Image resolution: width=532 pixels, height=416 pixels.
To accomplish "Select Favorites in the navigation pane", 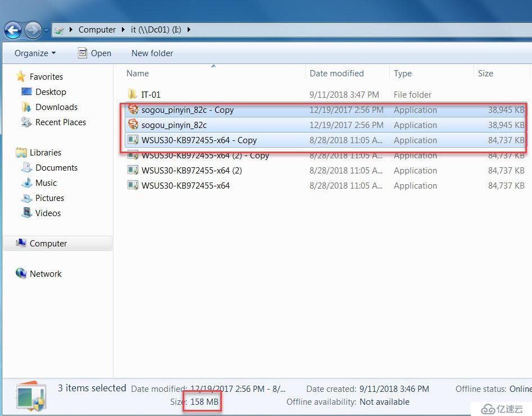I will (x=46, y=76).
